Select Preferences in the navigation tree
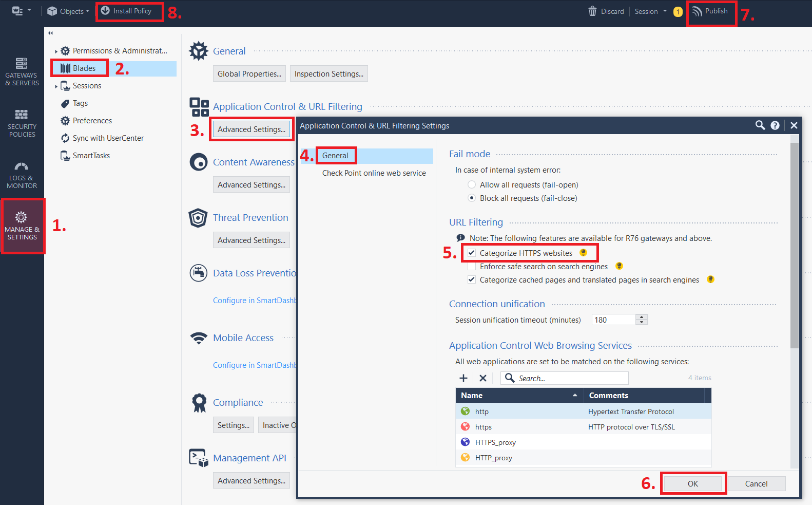Screen dimensions: 812x505 pyautogui.click(x=92, y=121)
